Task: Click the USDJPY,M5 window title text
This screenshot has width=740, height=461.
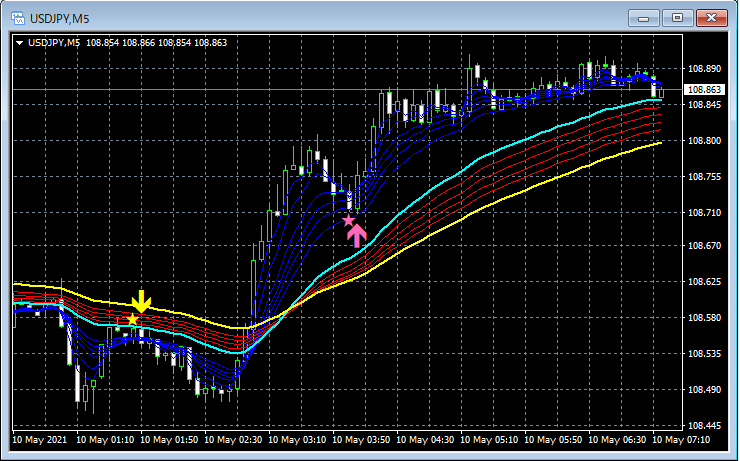Action: [59, 19]
